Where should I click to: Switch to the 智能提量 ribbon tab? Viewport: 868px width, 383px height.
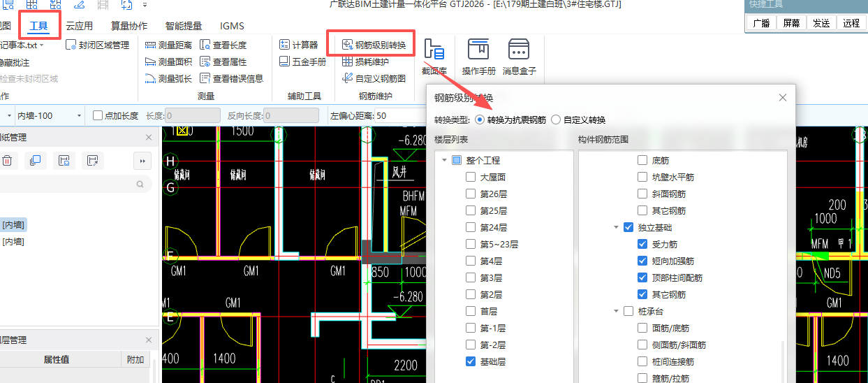tap(184, 26)
